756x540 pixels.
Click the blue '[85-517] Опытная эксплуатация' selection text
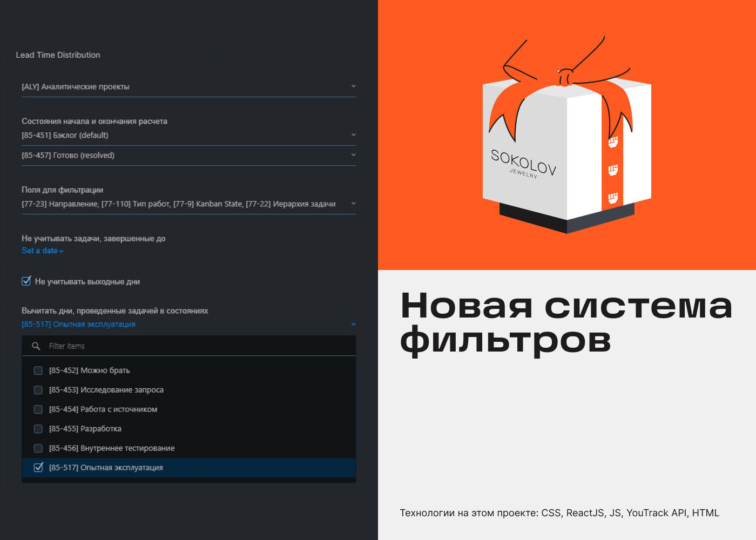[78, 324]
